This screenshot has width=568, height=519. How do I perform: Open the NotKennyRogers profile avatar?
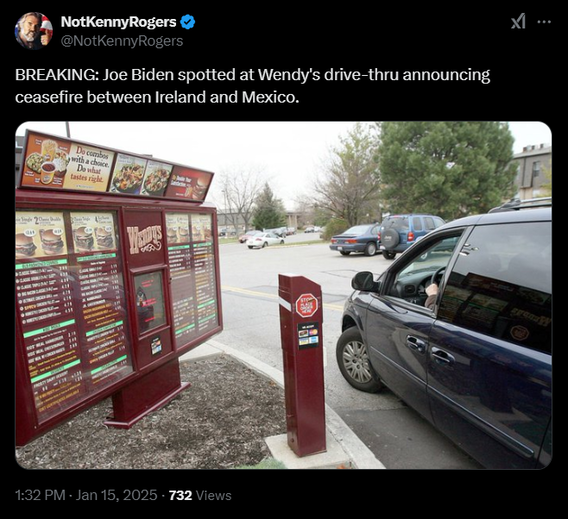tap(33, 31)
